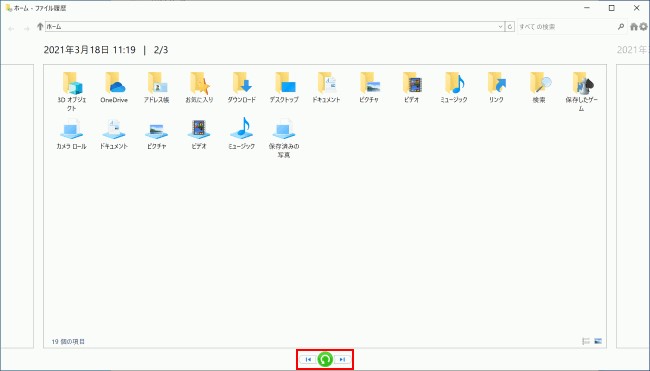Click the 19 個の項目 status text
Image resolution: width=650 pixels, height=371 pixels.
point(68,342)
